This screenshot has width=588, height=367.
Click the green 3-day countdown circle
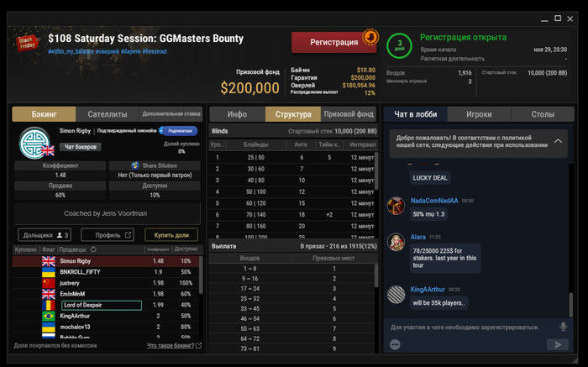click(399, 45)
